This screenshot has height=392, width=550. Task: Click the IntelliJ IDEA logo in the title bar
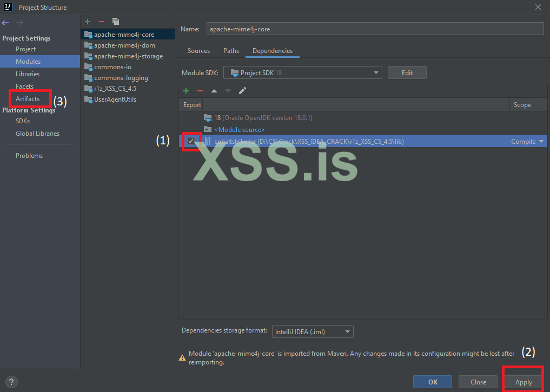(8, 7)
